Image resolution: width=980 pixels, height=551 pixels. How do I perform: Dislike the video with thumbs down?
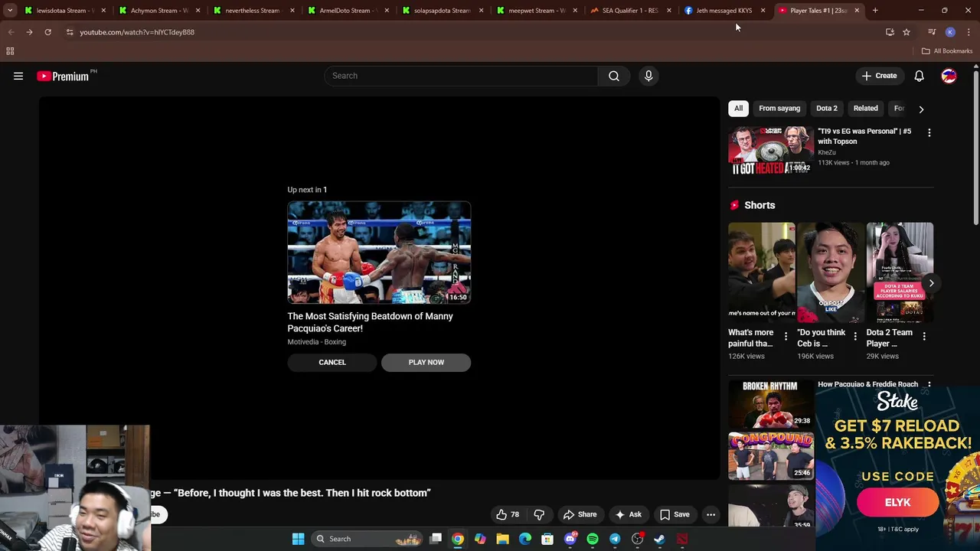[539, 514]
